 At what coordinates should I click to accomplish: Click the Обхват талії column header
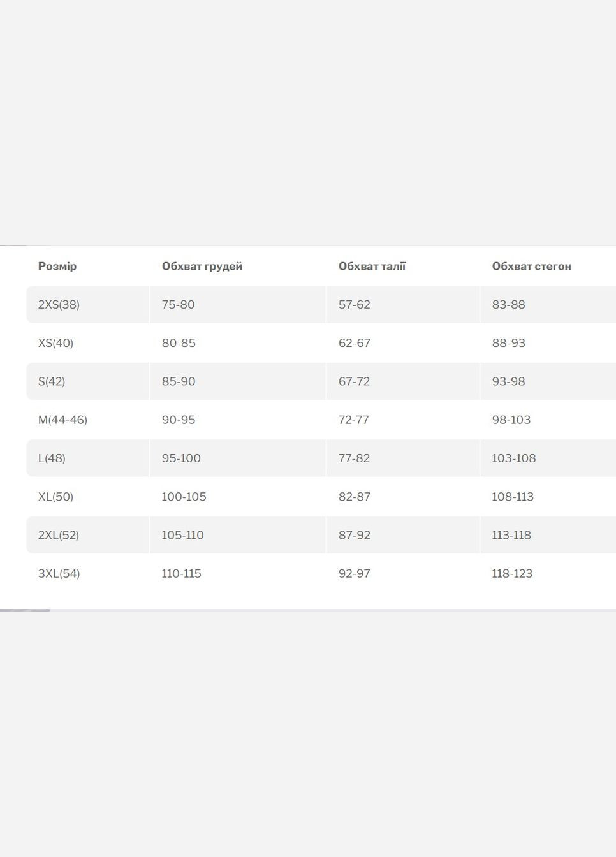[372, 267]
